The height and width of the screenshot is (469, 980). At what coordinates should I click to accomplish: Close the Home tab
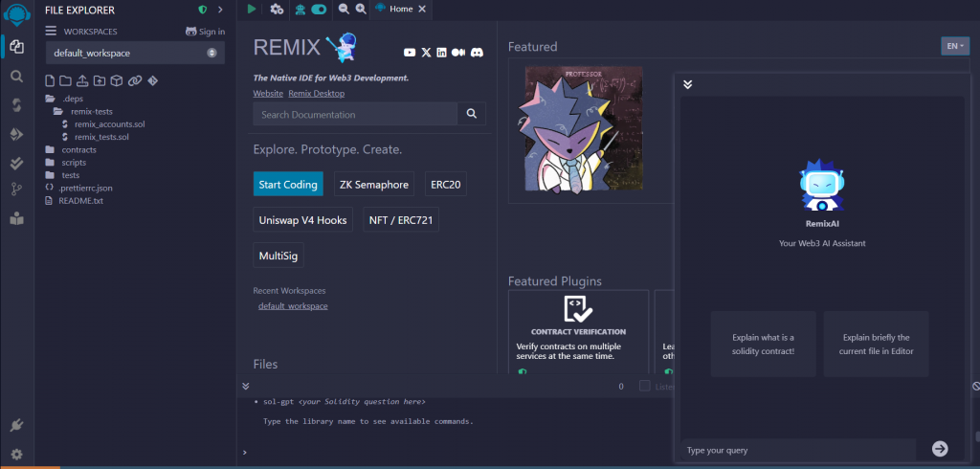(x=422, y=9)
